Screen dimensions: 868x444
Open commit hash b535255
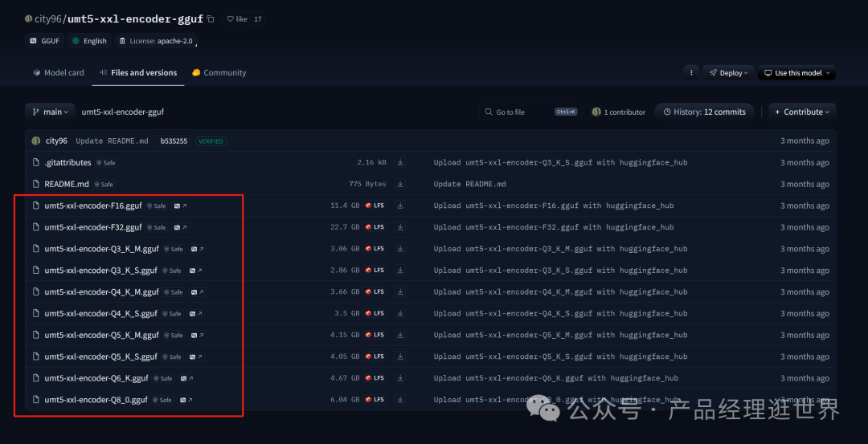click(x=174, y=141)
